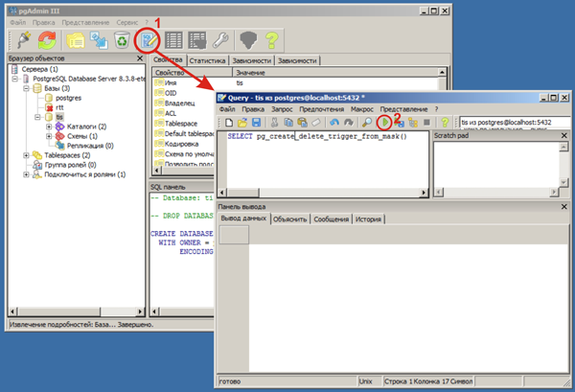Switch to the Сообщения output tab

tap(332, 219)
